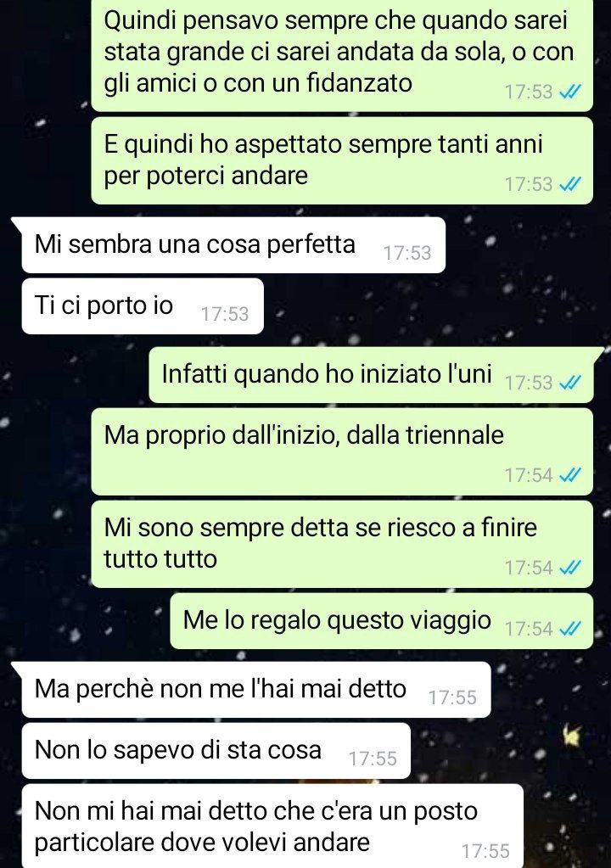Click the double-check icon on 'dalla triennale' message
Screen dimensions: 611x868
click(x=570, y=475)
